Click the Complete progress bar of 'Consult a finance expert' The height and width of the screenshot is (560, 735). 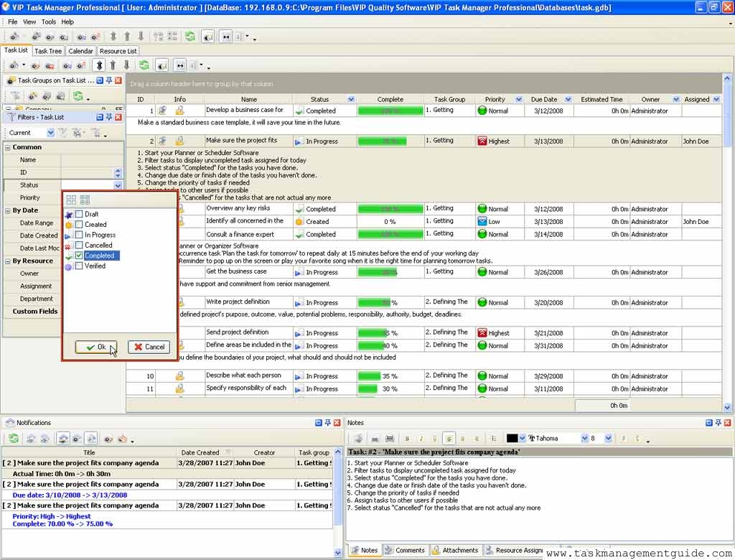(390, 234)
